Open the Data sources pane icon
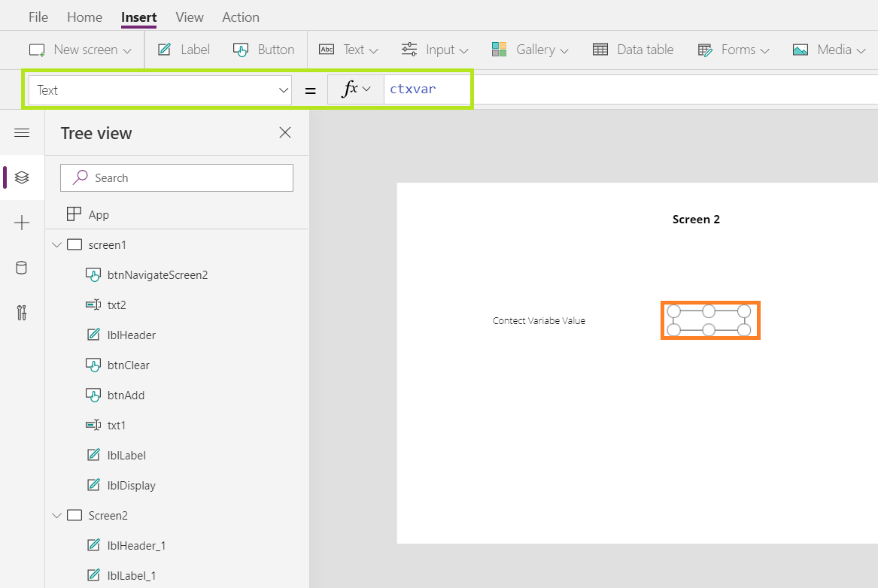Image resolution: width=878 pixels, height=588 pixels. pyautogui.click(x=22, y=268)
